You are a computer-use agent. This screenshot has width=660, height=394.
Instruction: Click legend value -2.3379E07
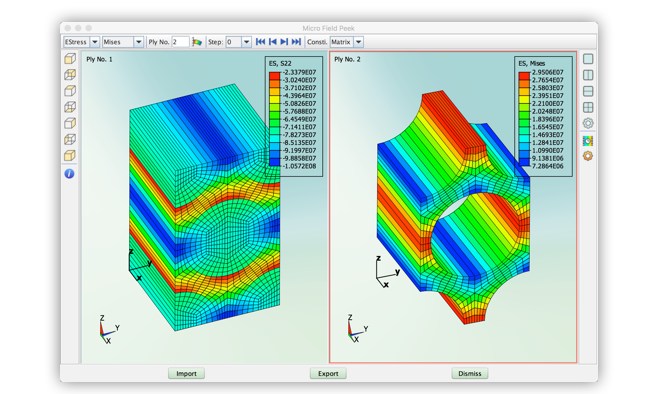(299, 72)
